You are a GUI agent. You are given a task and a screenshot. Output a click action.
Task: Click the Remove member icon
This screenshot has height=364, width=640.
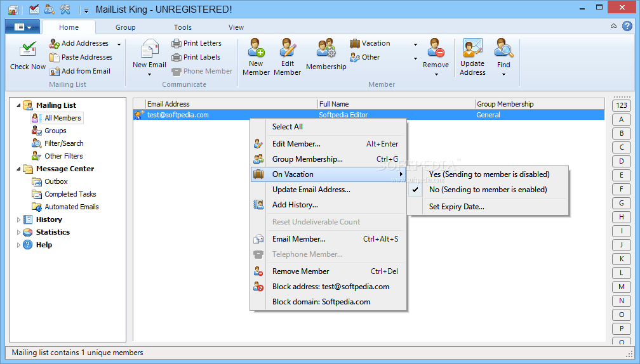point(436,48)
